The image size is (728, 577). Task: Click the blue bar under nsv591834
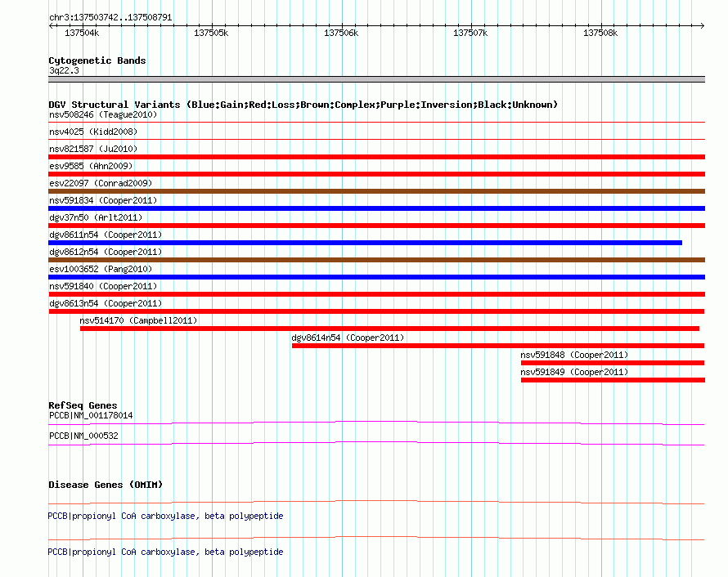376,208
